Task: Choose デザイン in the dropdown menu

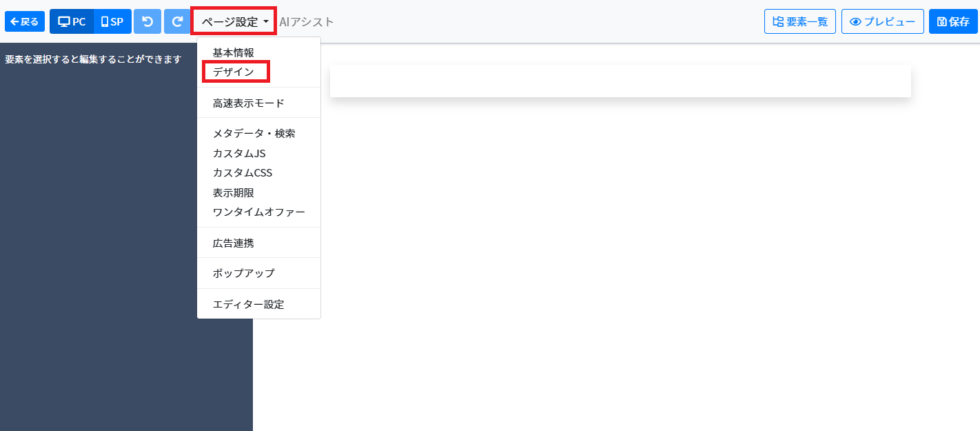Action: click(x=234, y=72)
